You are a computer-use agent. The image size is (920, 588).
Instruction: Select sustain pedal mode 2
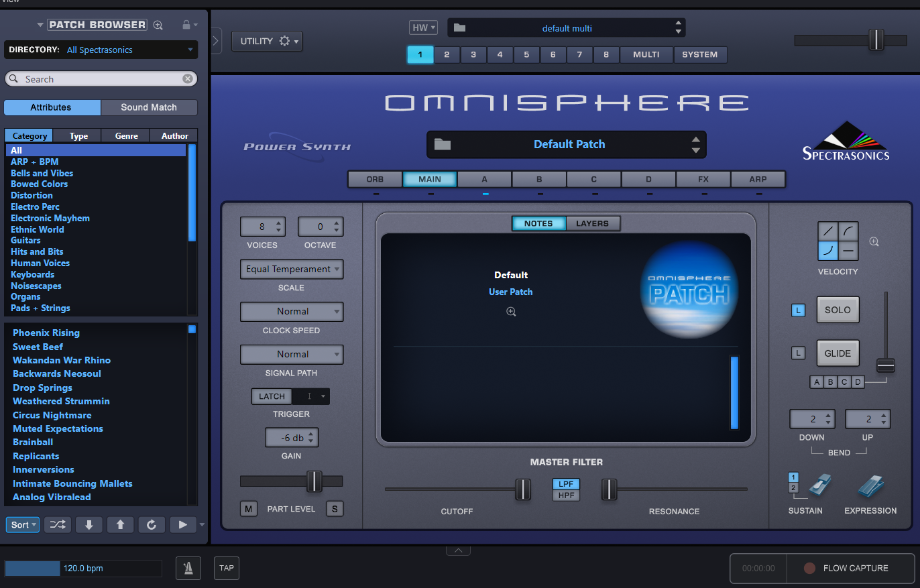793,488
